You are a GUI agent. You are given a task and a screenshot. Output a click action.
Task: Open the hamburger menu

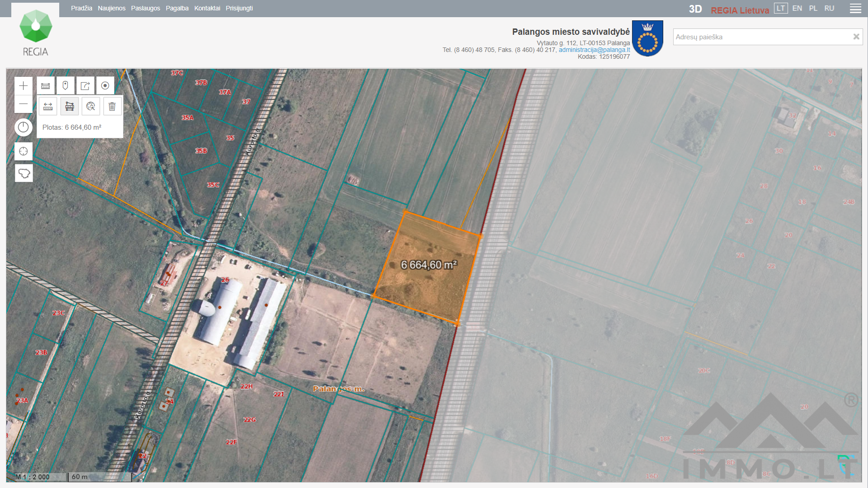[x=855, y=9]
